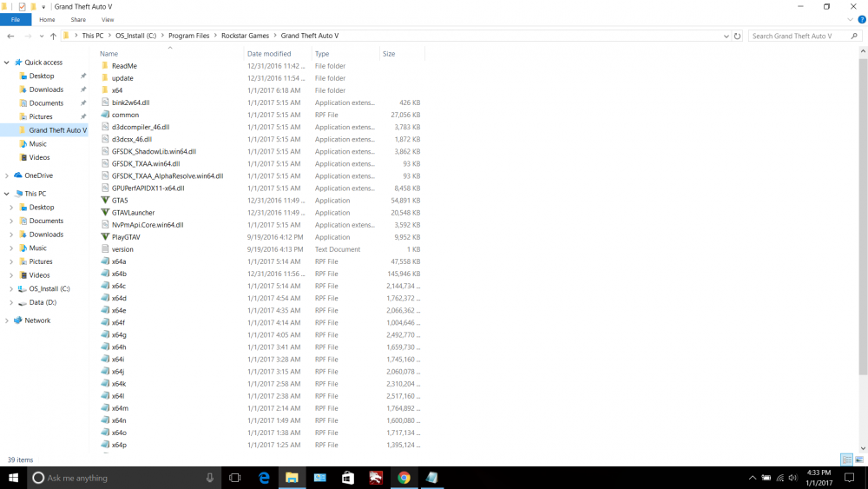Show hidden tray icons chevron
Image resolution: width=868 pixels, height=489 pixels.
(x=753, y=478)
